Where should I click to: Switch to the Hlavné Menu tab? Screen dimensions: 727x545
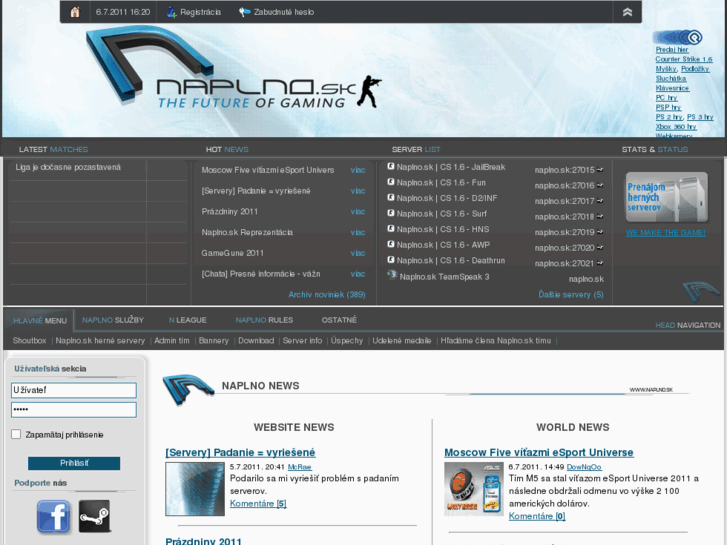40,321
